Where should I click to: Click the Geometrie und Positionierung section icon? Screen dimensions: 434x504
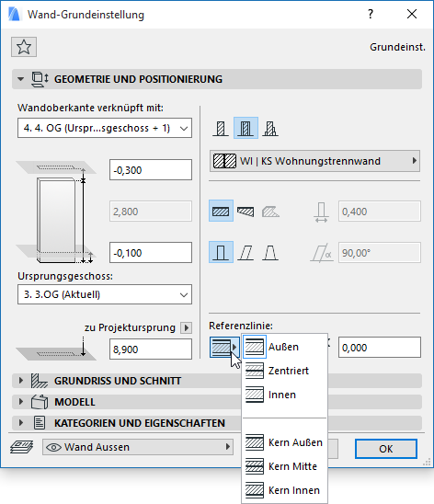pos(40,79)
